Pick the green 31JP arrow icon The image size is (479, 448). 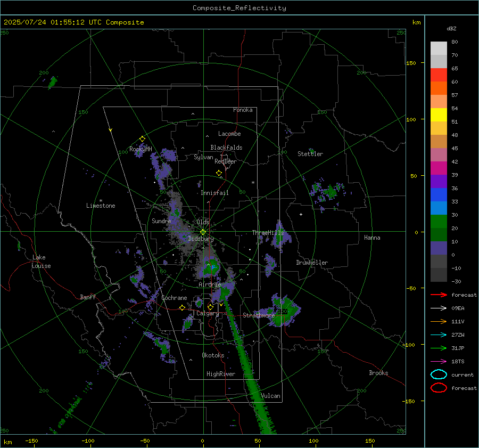click(439, 348)
